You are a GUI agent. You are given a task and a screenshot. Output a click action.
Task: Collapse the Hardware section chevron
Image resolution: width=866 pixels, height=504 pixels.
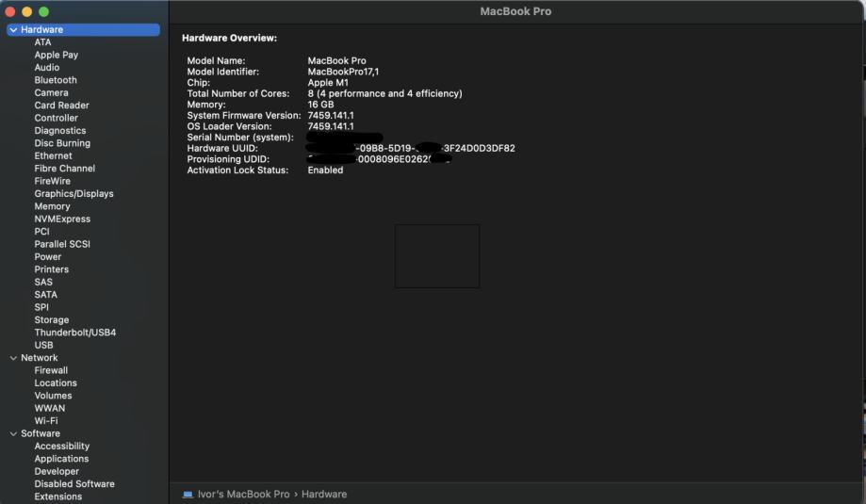[13, 30]
